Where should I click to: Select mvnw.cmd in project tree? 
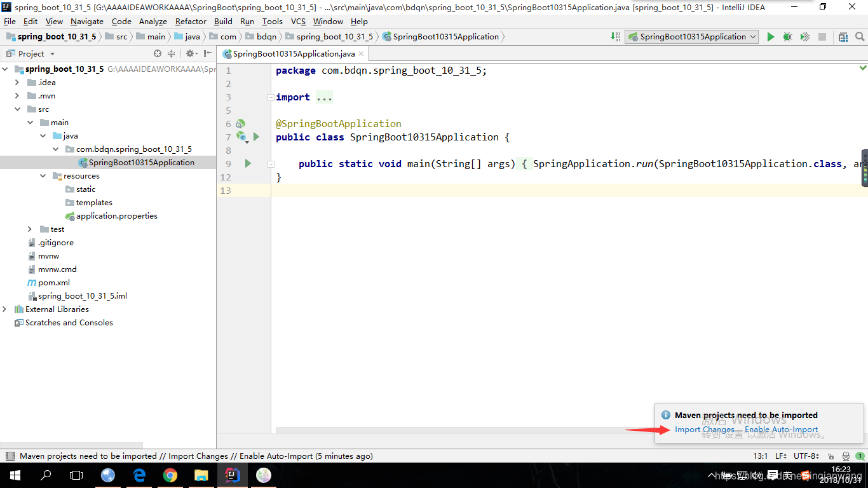coord(57,269)
